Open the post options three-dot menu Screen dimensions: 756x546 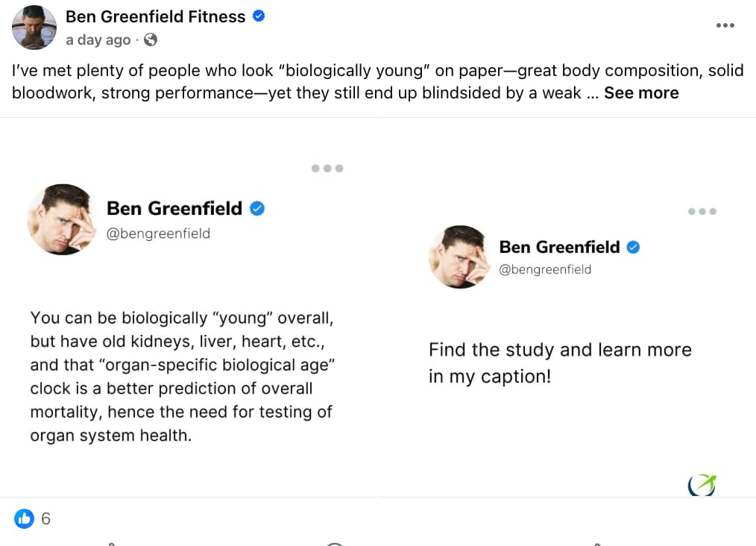click(725, 25)
